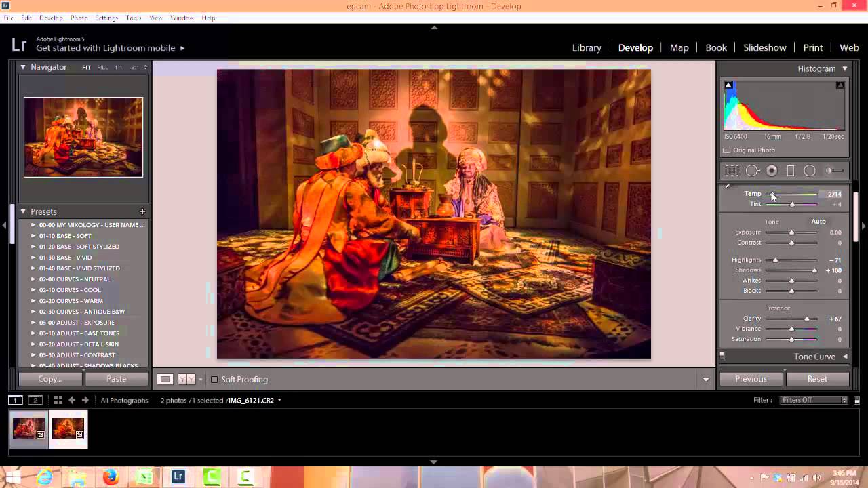This screenshot has height=488, width=868.
Task: Check the Original Photo box
Action: [x=727, y=150]
